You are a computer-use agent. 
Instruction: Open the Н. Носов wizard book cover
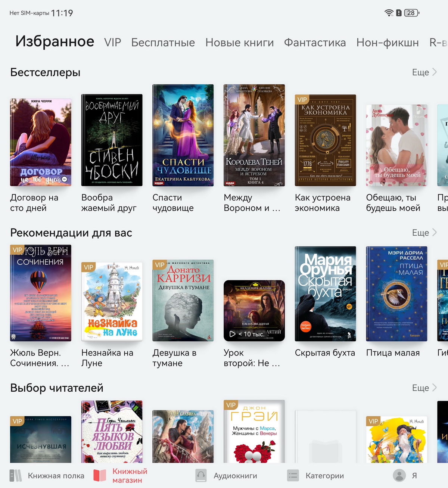pyautogui.click(x=396, y=439)
